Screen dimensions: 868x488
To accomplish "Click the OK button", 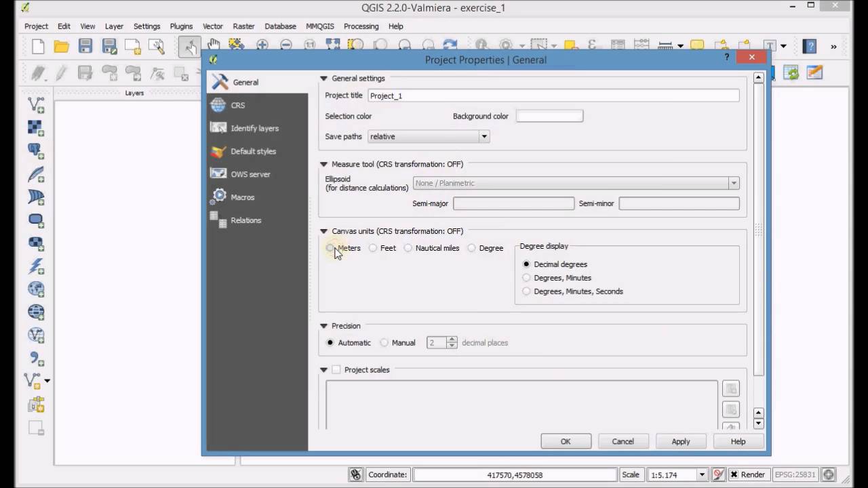I will pos(566,441).
